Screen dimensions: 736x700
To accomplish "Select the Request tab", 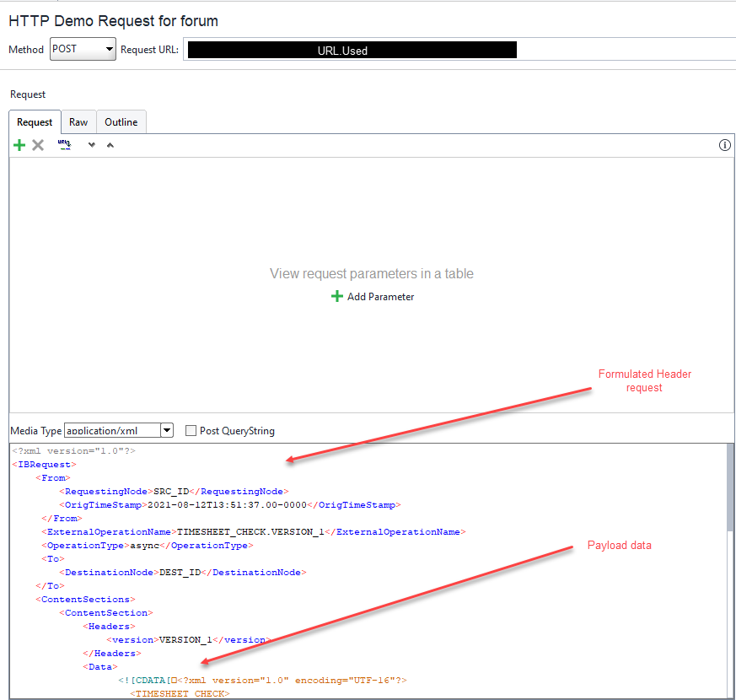I will coord(35,122).
